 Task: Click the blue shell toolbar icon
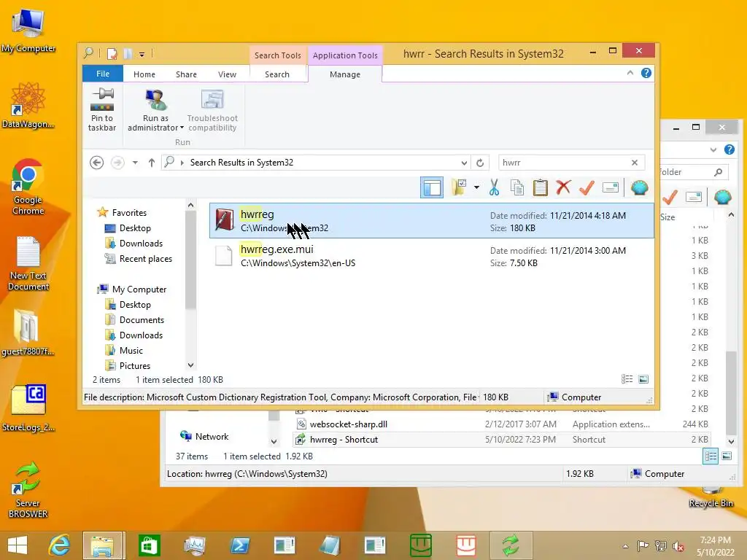click(639, 187)
